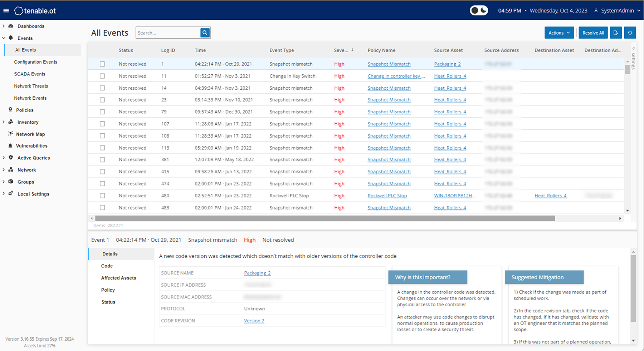The height and width of the screenshot is (351, 644).
Task: Open Policies in the sidebar
Action: (x=25, y=110)
